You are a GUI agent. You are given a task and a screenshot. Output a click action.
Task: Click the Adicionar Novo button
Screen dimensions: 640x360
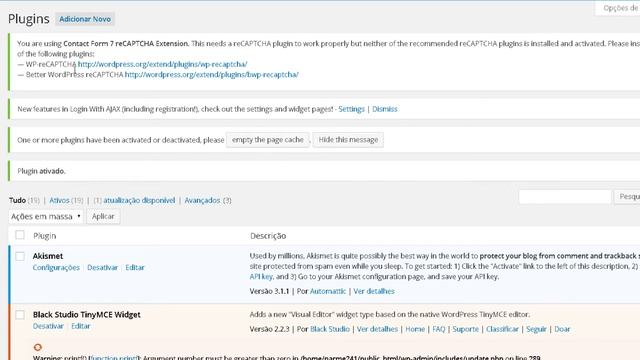85,19
